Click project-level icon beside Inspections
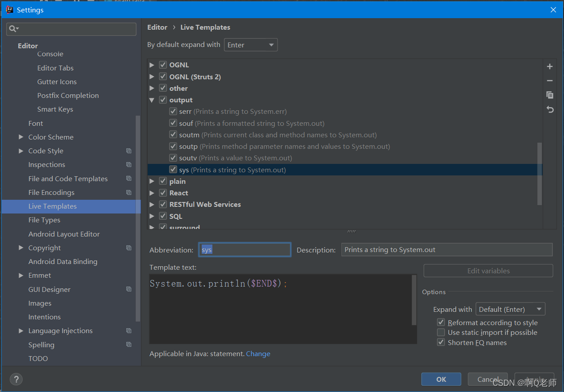 [129, 165]
